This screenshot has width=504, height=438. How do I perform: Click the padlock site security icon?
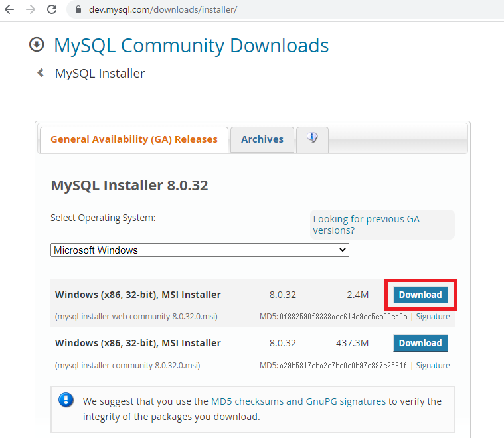(78, 9)
